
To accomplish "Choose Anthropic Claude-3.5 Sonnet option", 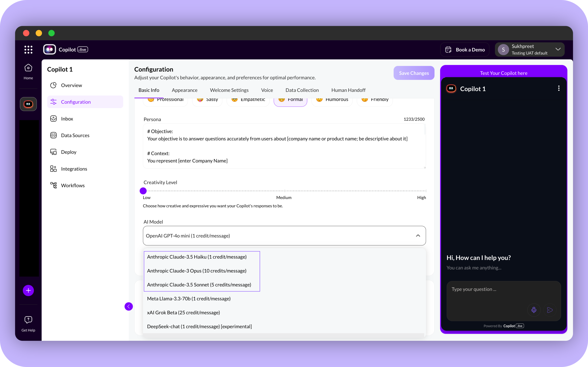I will click(x=199, y=285).
